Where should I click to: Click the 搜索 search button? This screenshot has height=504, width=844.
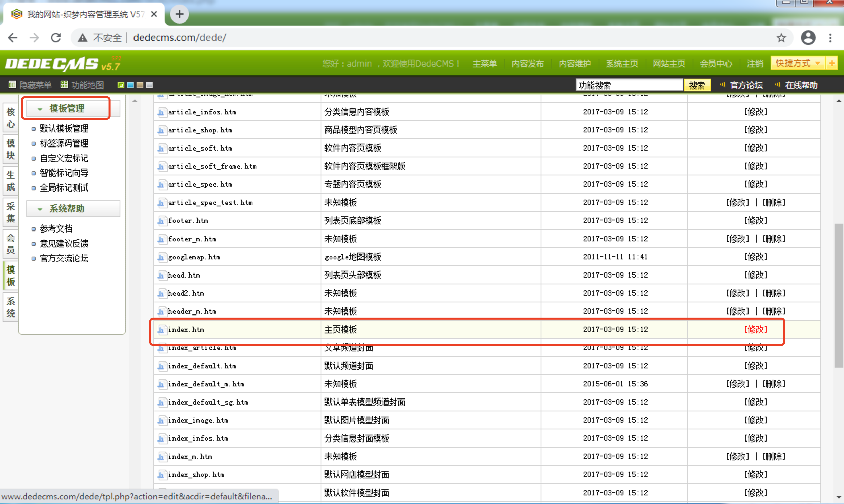point(697,85)
